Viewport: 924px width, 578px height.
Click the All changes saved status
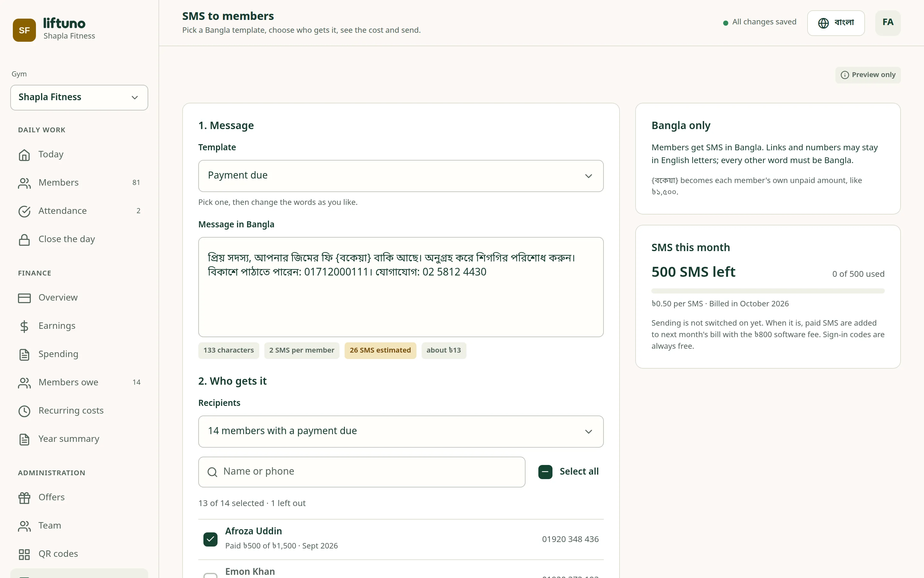click(x=759, y=22)
